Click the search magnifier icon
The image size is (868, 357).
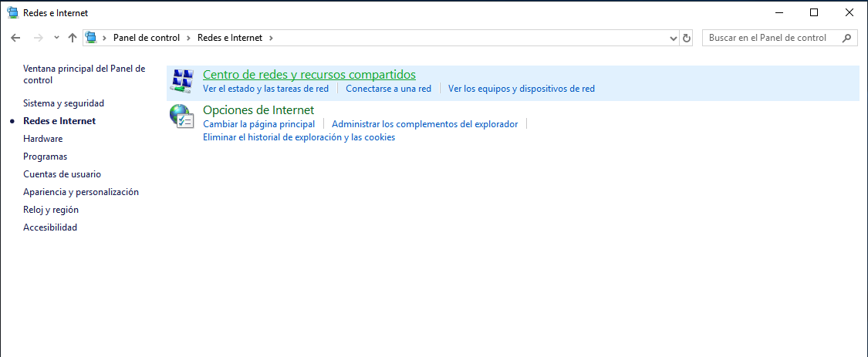click(x=846, y=39)
